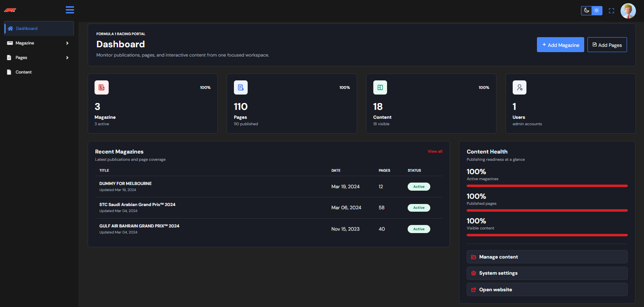Screen dimensions: 644x307
Task: Open the Pages sidebar menu
Action: [39, 58]
